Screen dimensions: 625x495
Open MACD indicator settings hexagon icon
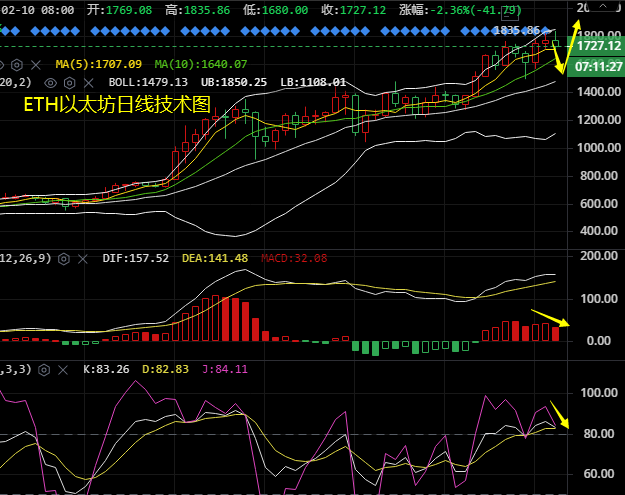[x=64, y=258]
